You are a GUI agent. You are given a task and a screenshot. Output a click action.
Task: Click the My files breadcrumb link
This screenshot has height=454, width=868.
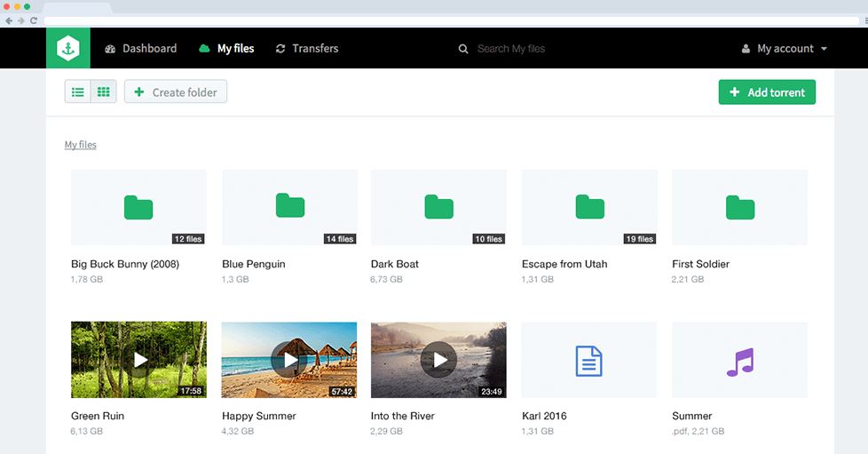point(80,145)
